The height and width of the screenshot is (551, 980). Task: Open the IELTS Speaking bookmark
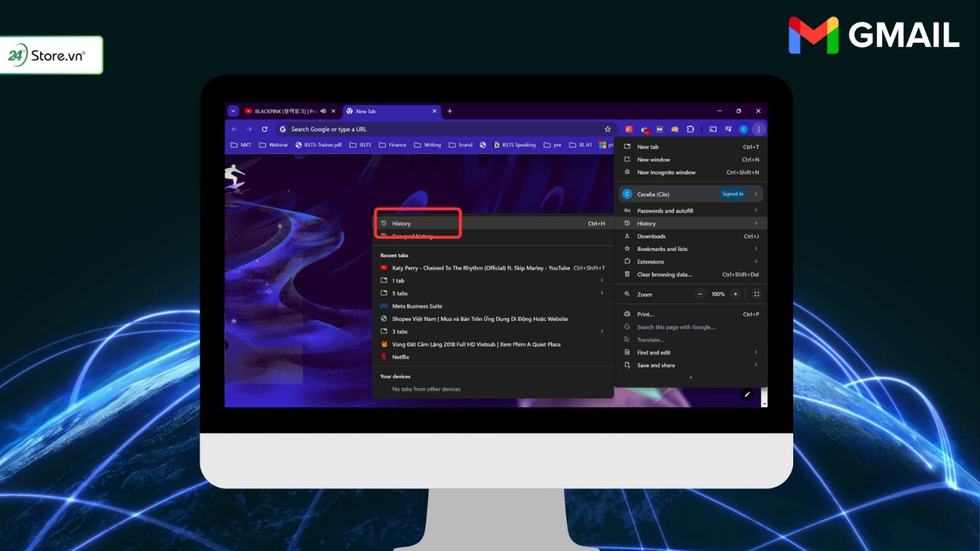pos(514,145)
